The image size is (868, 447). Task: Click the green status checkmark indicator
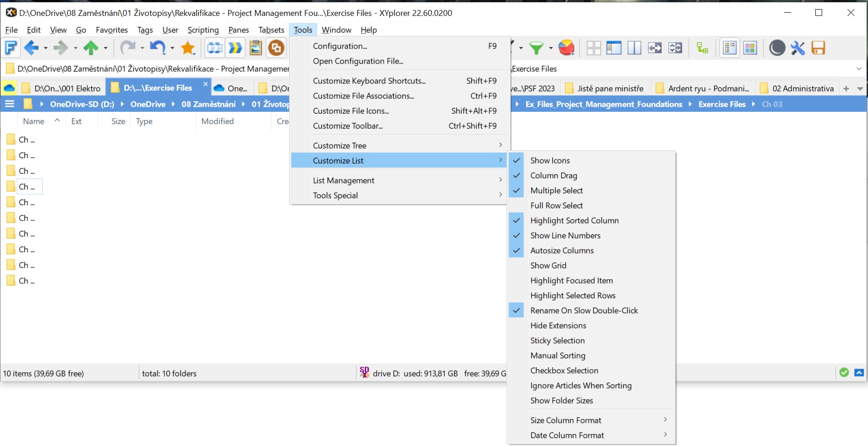844,372
